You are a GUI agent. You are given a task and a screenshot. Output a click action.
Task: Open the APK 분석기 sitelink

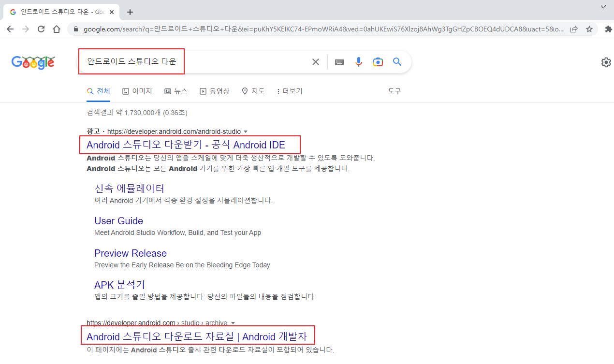pyautogui.click(x=119, y=285)
